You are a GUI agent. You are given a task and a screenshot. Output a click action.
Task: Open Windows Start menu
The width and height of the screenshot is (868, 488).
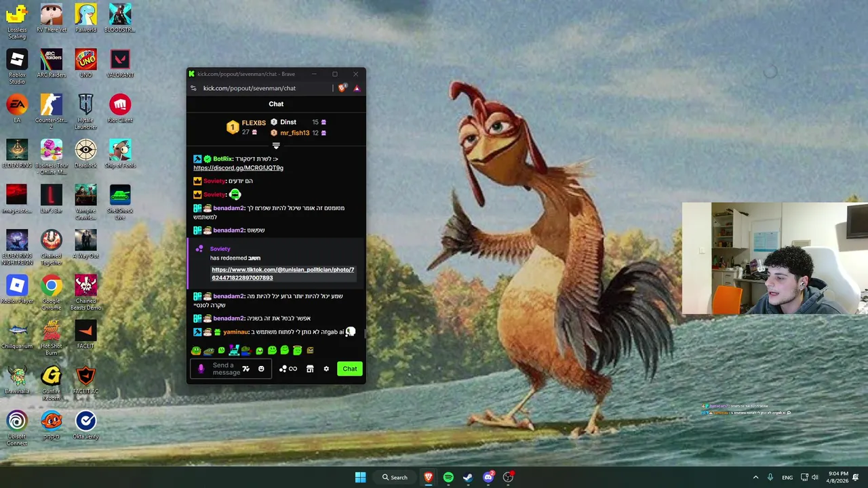360,477
